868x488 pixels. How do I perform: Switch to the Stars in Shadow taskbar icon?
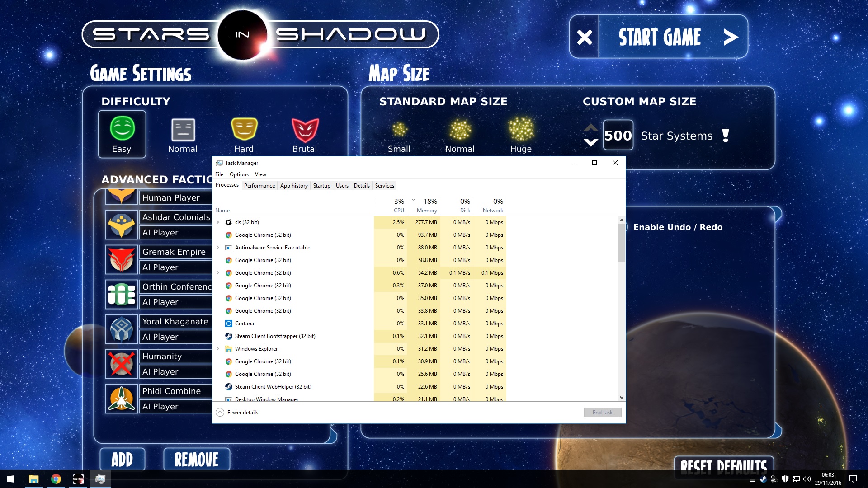(78, 479)
